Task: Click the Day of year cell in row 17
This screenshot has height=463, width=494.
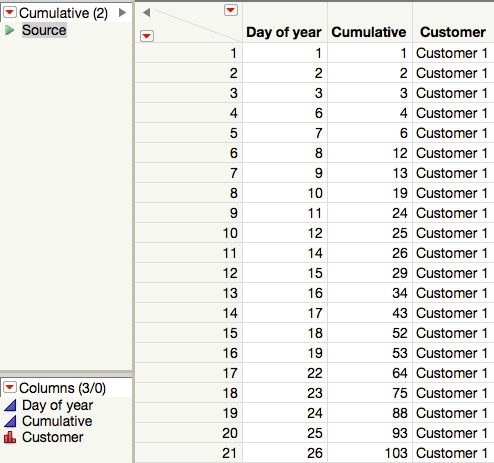Action: tap(285, 373)
